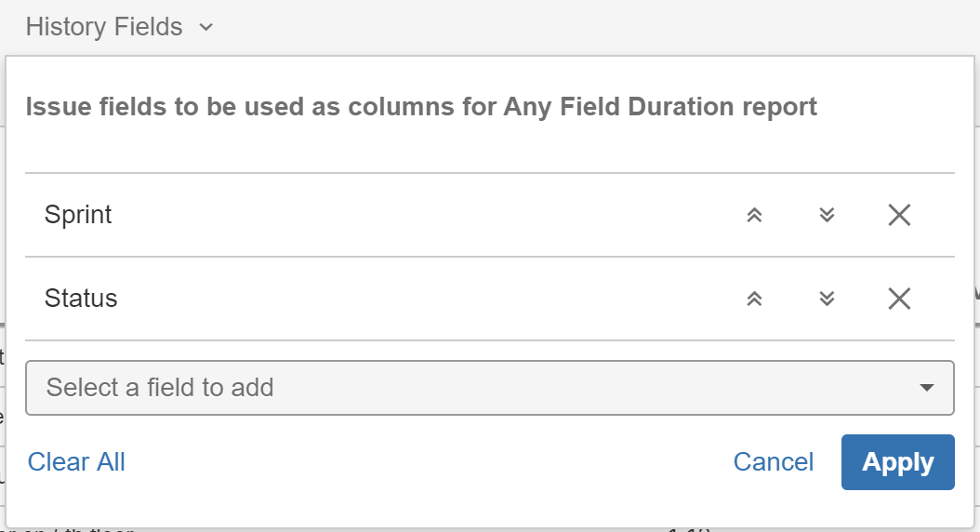Click the Clear All link

(x=76, y=462)
